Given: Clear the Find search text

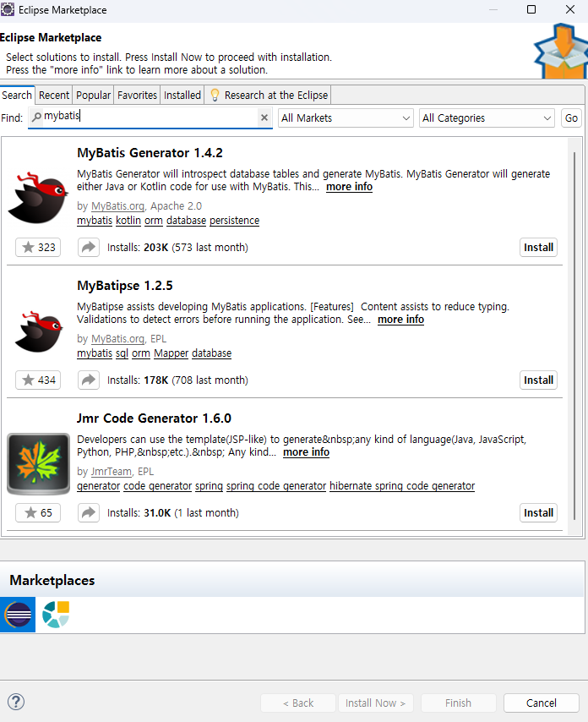Looking at the screenshot, I should 264,118.
